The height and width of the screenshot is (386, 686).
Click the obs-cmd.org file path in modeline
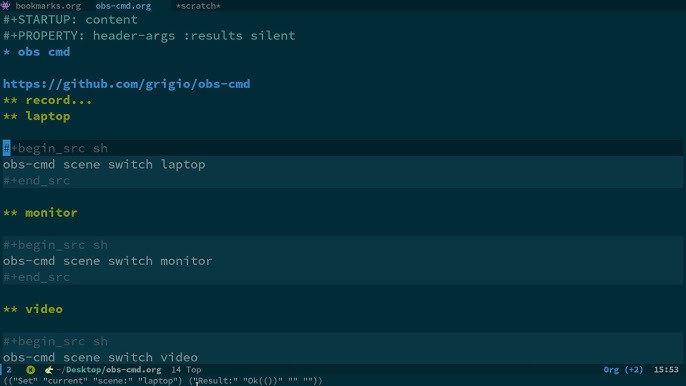(x=109, y=370)
